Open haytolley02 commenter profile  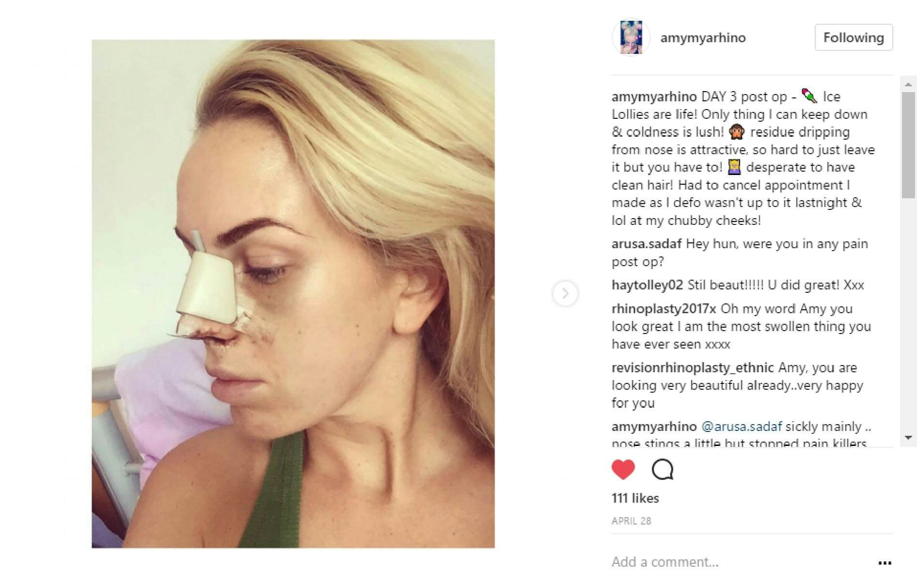coord(647,285)
